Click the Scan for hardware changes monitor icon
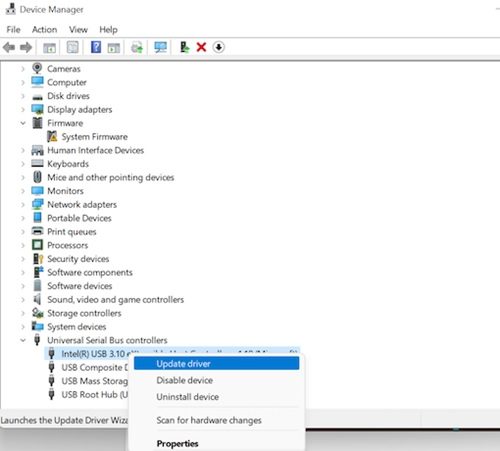Image resolution: width=500 pixels, height=451 pixels. coord(160,47)
